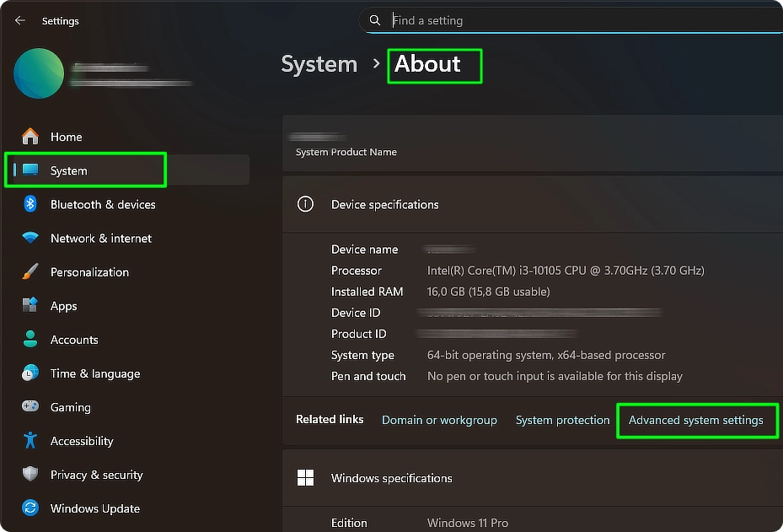Click the Device specifications info icon
Viewport: 783px width, 532px height.
tap(305, 204)
